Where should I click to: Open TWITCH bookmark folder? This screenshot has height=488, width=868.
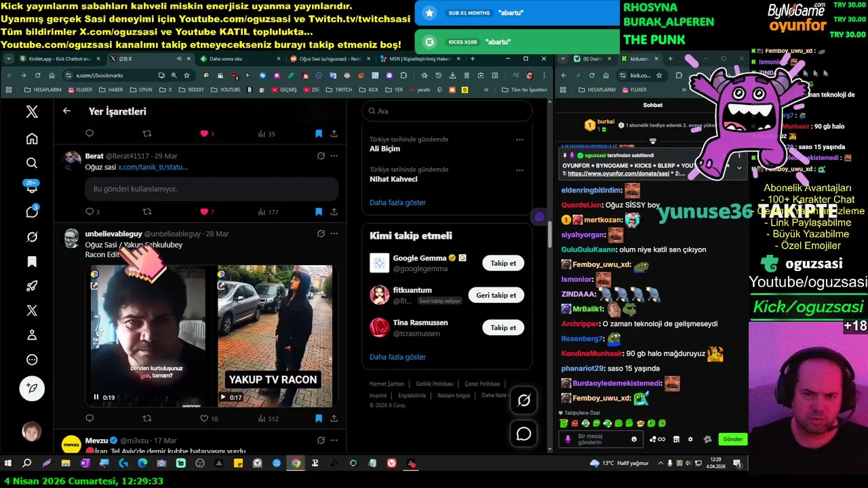[x=339, y=89]
